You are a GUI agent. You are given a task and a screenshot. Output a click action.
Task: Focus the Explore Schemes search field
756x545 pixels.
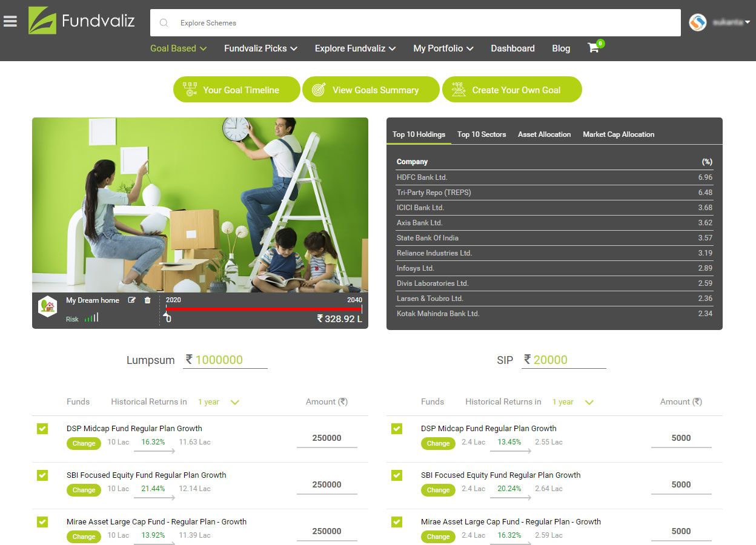pos(416,23)
